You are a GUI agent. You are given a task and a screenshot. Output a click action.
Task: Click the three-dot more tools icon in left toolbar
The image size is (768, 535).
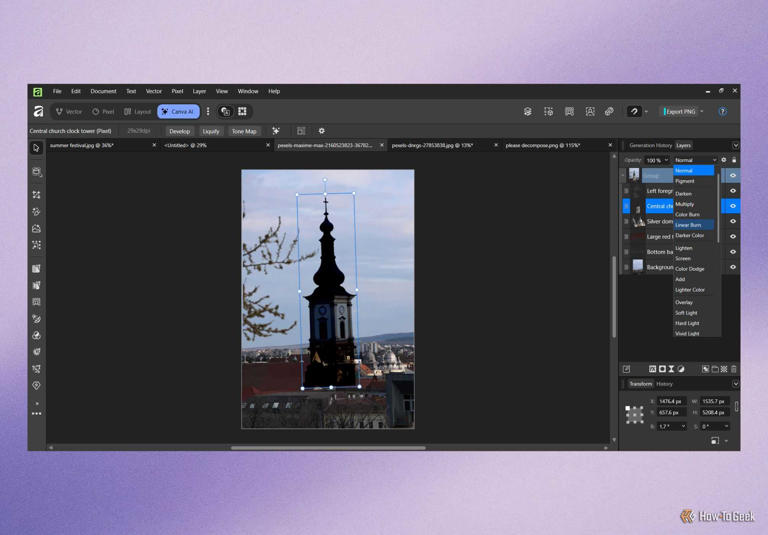[36, 413]
